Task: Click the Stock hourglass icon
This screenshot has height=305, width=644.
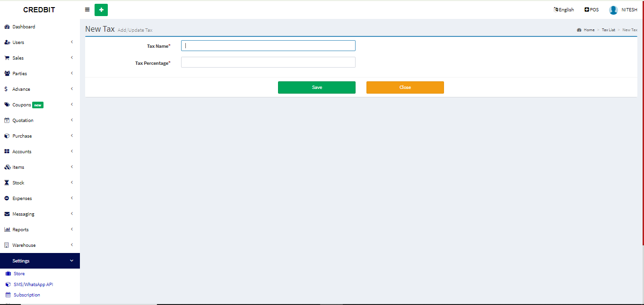Action: (7, 183)
